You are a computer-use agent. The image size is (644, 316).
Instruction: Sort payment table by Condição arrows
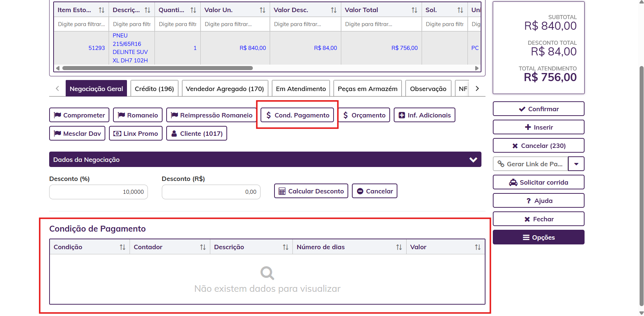coord(123,247)
